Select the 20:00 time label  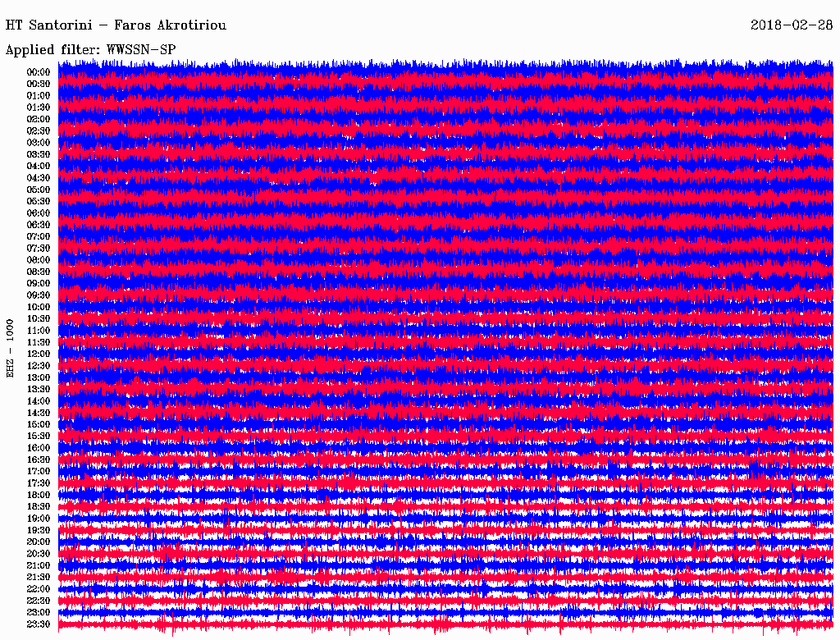pos(39,542)
